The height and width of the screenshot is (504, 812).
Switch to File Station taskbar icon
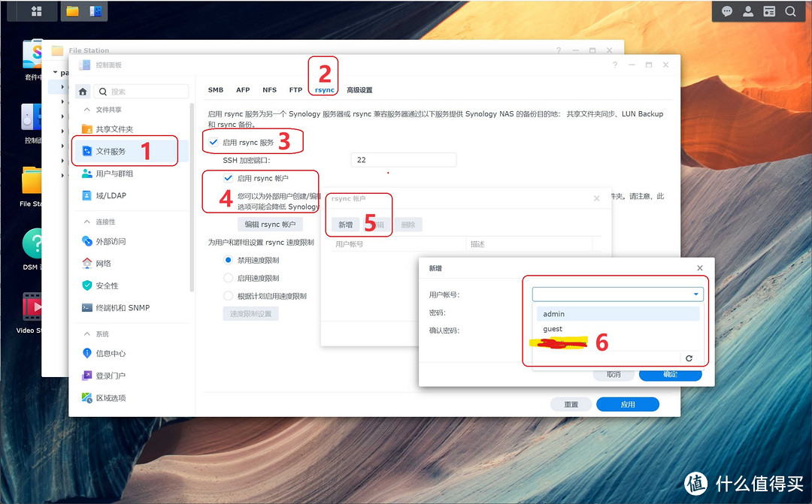[72, 11]
